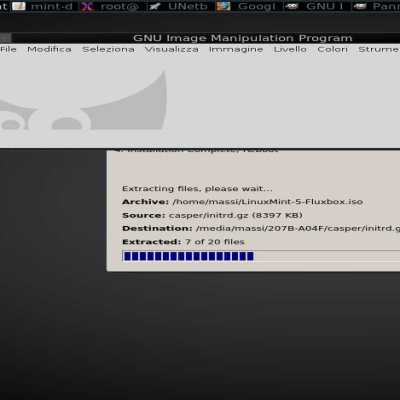Switch to mint-d taskbar window
Screen dimensions: 400x400
tap(44, 6)
